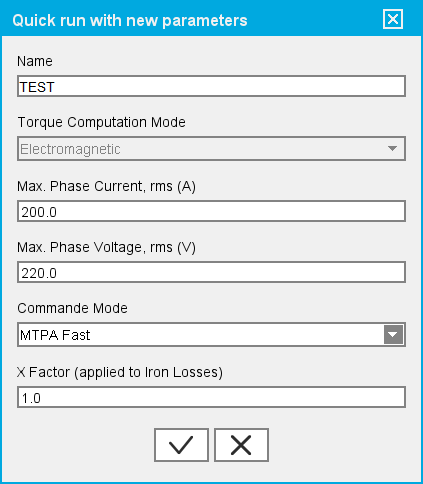Screen dimensions: 423x484
Task: Click the Name label
Action: click(x=35, y=61)
